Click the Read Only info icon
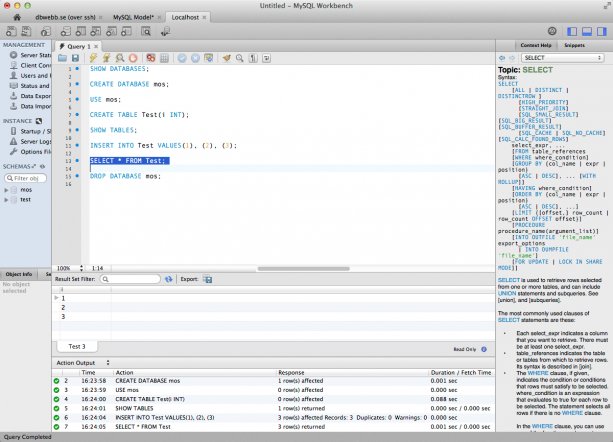This screenshot has width=613, height=442. pos(484,349)
